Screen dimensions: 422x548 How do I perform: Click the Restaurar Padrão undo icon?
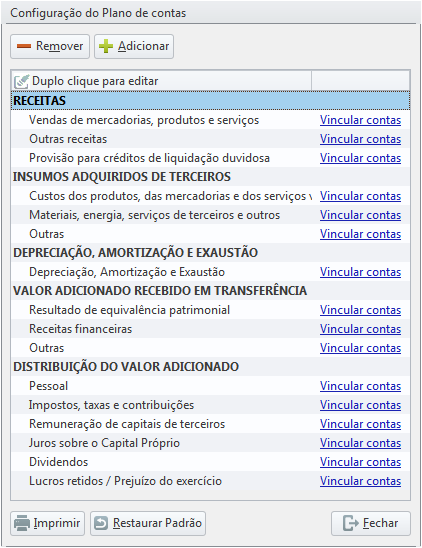tap(101, 523)
